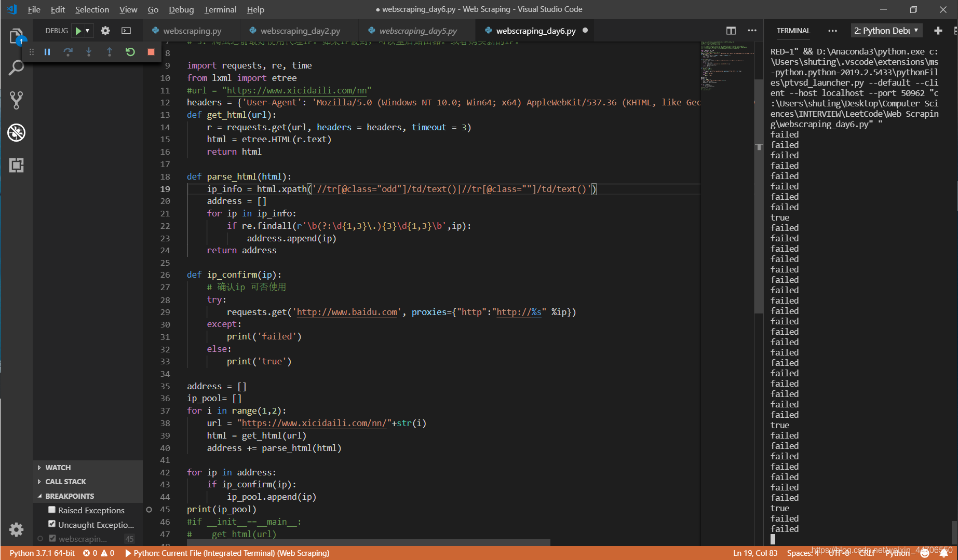Open the debug configuration dropdown arrow
This screenshot has width=958, height=560.
[87, 31]
